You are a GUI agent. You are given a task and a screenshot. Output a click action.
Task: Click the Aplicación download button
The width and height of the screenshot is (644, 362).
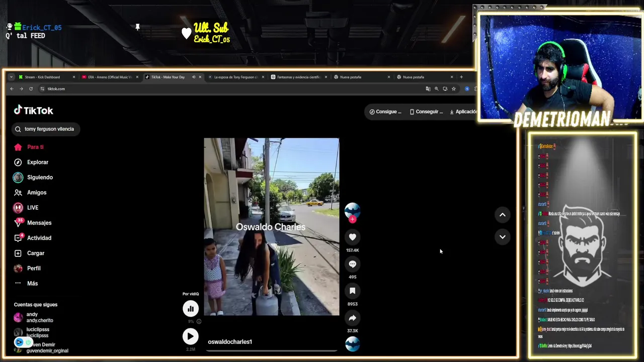[462, 112]
